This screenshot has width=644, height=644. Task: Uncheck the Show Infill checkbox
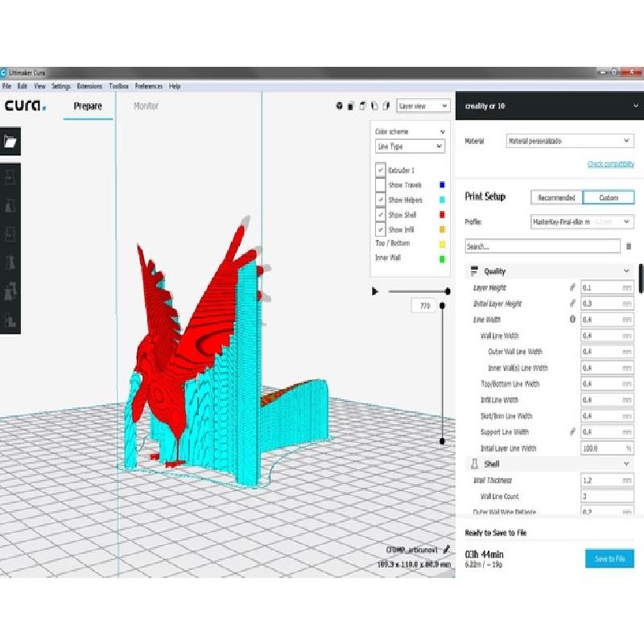tap(380, 229)
